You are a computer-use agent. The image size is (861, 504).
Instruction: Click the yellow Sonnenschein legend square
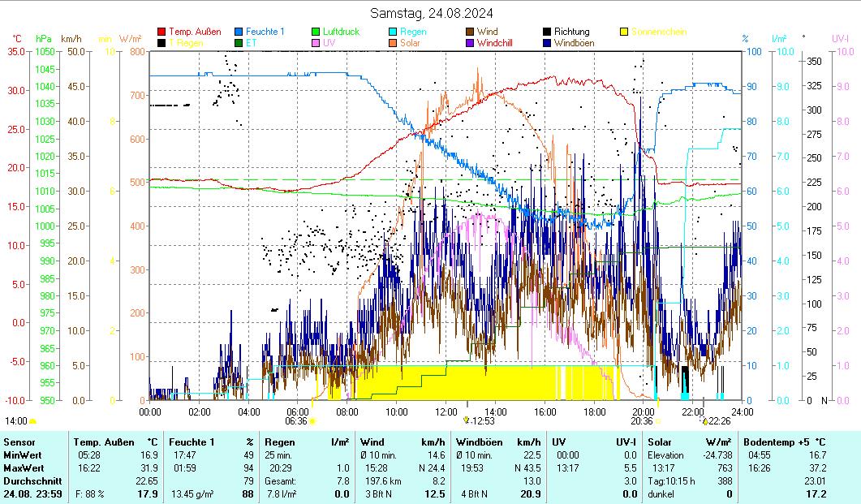pos(624,32)
